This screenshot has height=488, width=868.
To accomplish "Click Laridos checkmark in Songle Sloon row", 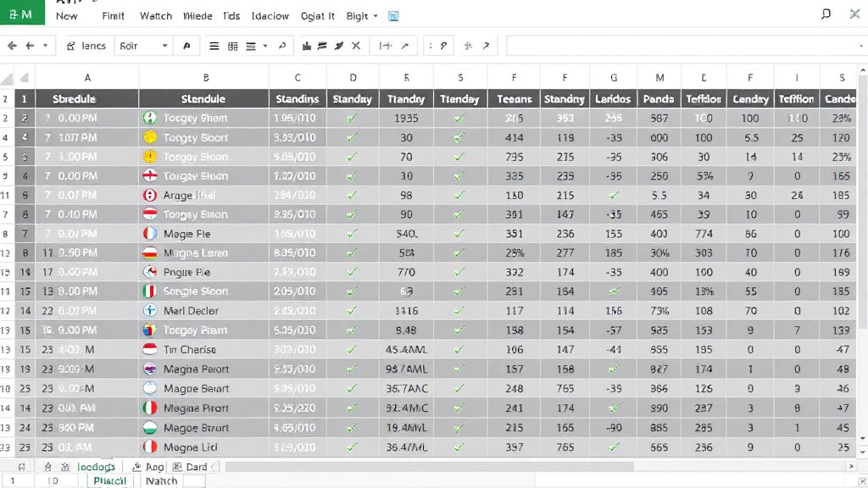I will [614, 291].
